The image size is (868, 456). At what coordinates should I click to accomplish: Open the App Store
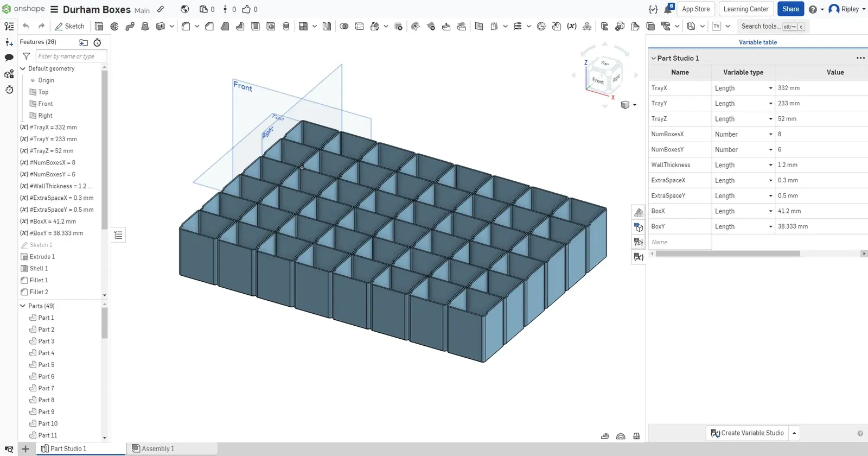(695, 9)
